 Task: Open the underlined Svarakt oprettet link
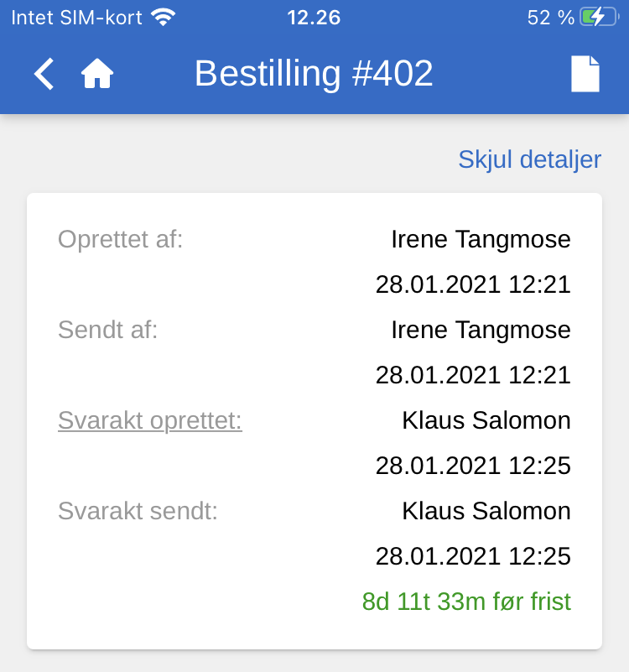point(150,420)
